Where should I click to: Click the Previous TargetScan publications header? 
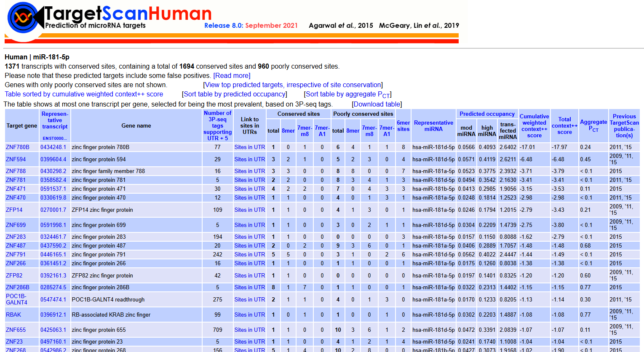pos(624,126)
